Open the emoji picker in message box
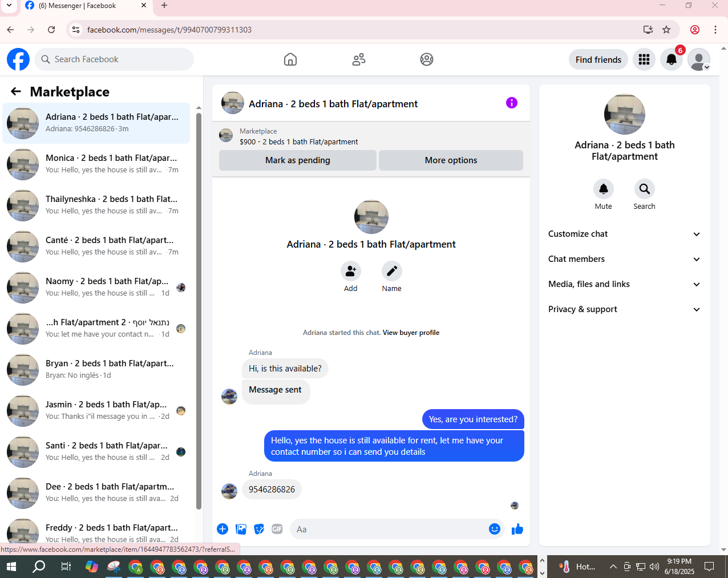The width and height of the screenshot is (728, 578). click(x=495, y=529)
